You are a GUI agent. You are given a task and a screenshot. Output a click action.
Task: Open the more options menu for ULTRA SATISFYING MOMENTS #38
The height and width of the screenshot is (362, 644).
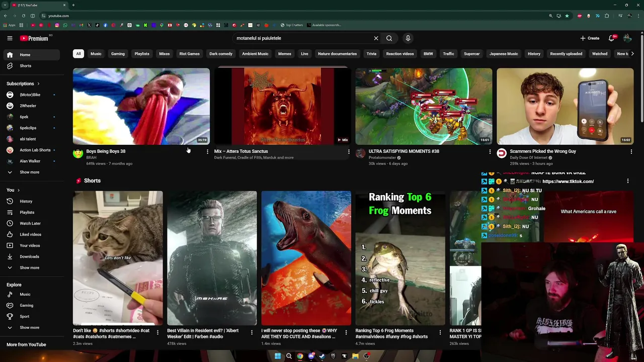point(490,151)
